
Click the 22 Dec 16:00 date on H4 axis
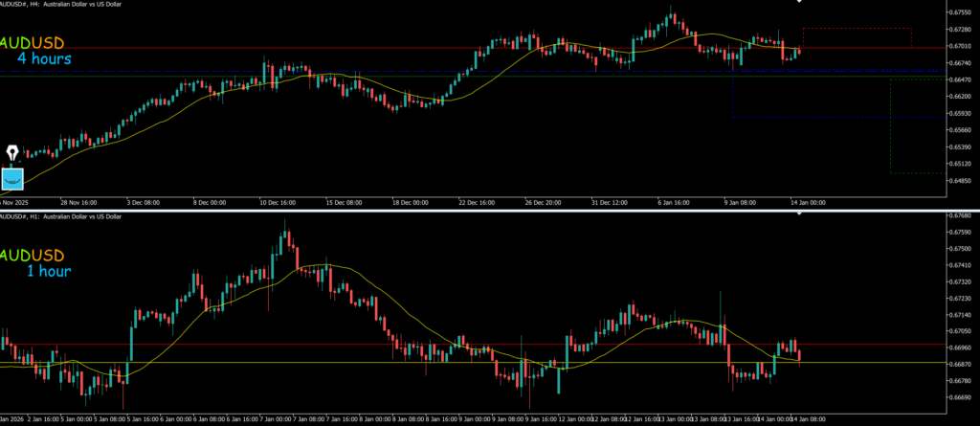coord(477,203)
